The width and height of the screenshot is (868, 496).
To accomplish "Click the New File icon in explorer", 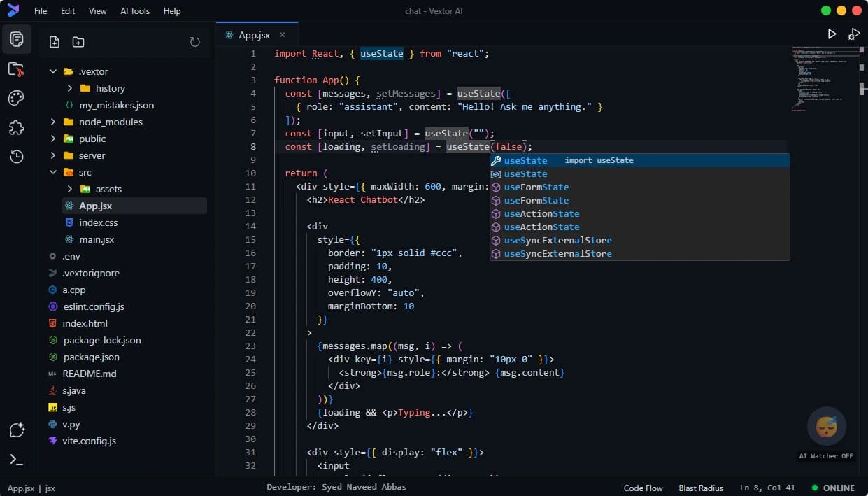I will click(55, 42).
